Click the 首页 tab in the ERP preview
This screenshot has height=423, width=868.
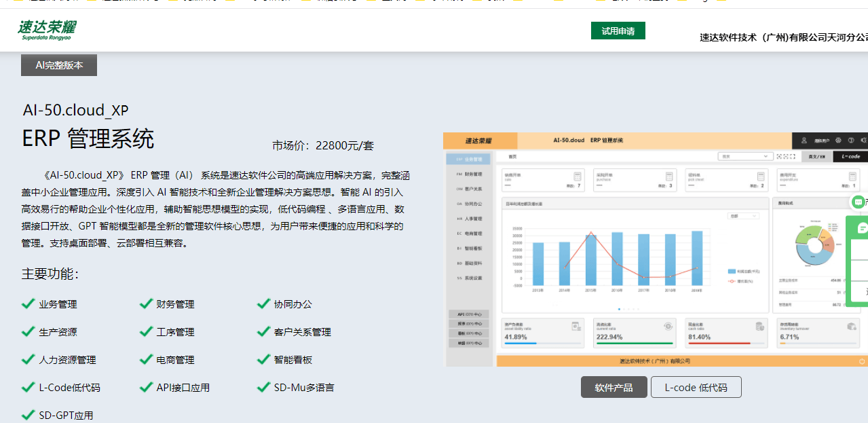(512, 156)
